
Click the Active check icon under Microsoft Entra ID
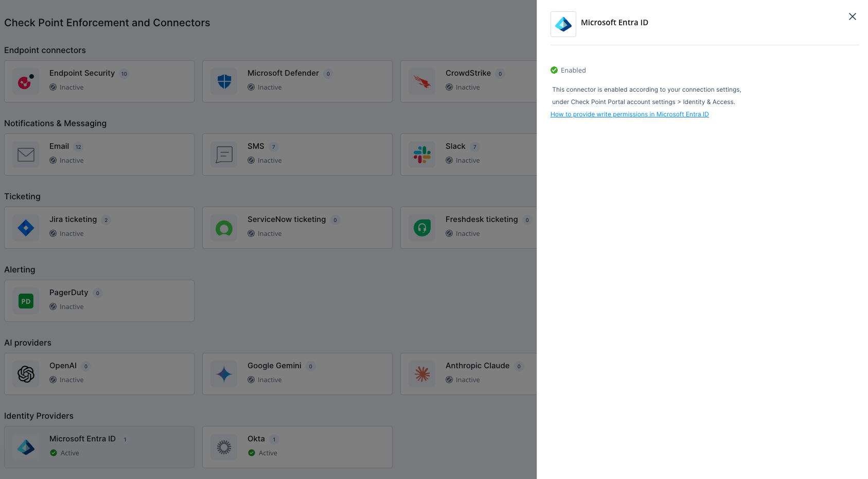click(x=54, y=453)
